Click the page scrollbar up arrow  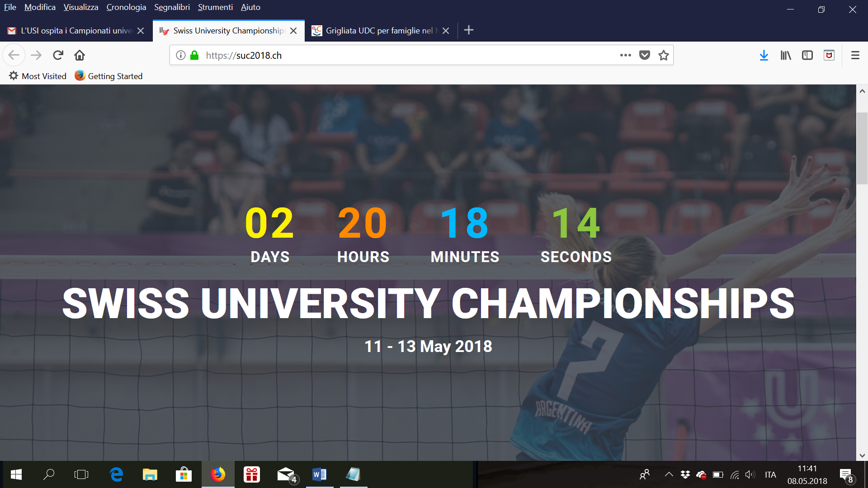point(862,91)
